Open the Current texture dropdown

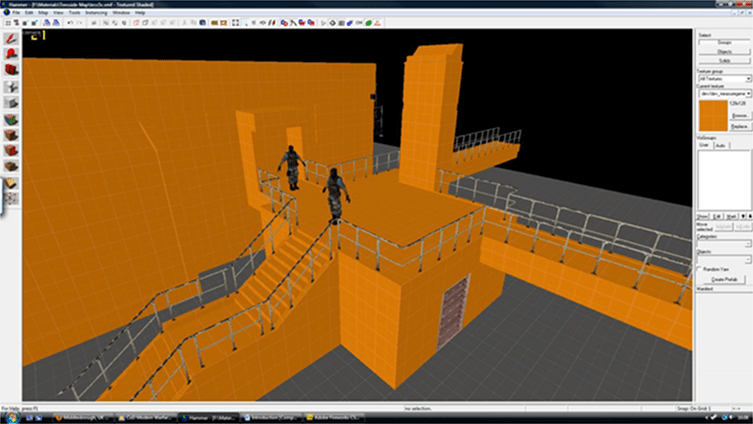(x=724, y=94)
